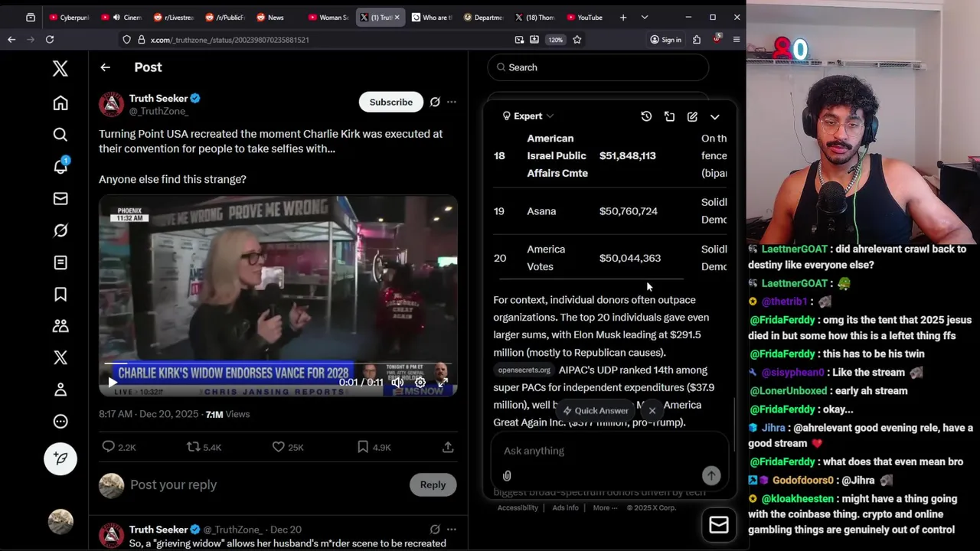
Task: Open Truth Seeker profile name link
Action: [158, 98]
